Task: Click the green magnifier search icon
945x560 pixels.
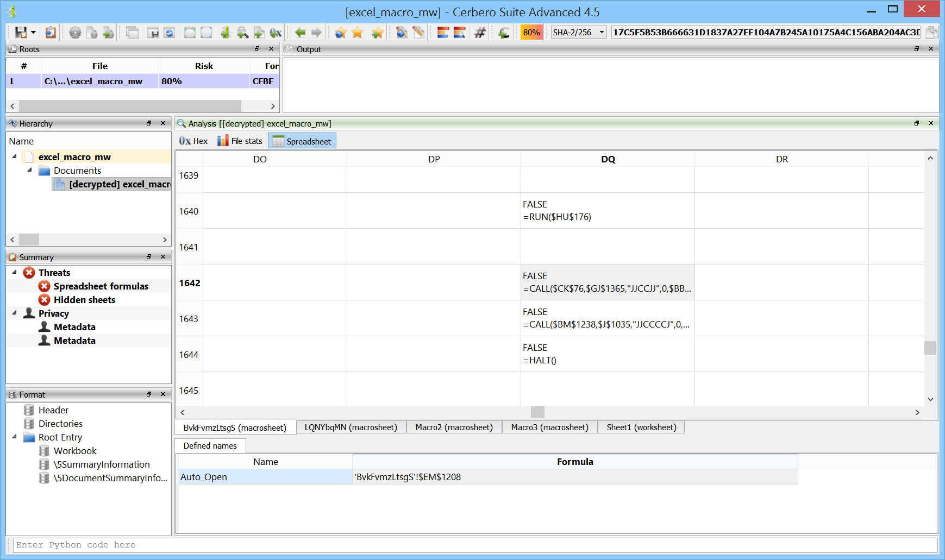Action: click(x=242, y=33)
